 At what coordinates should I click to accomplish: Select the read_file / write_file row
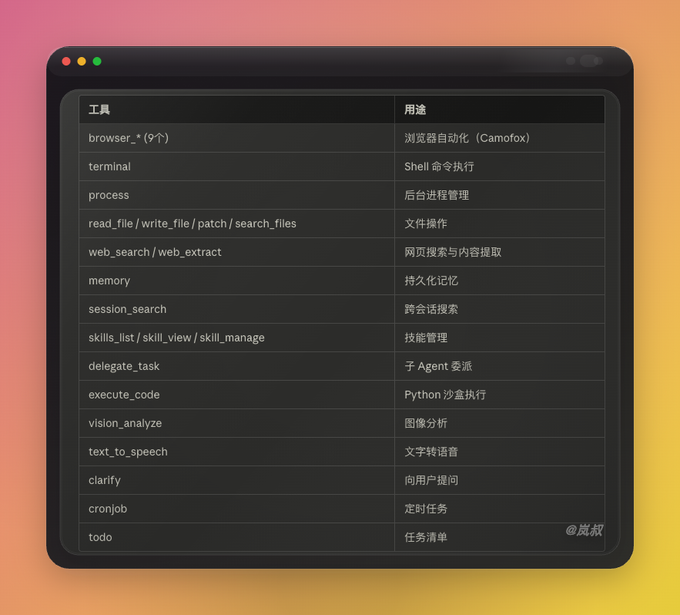pyautogui.click(x=342, y=223)
